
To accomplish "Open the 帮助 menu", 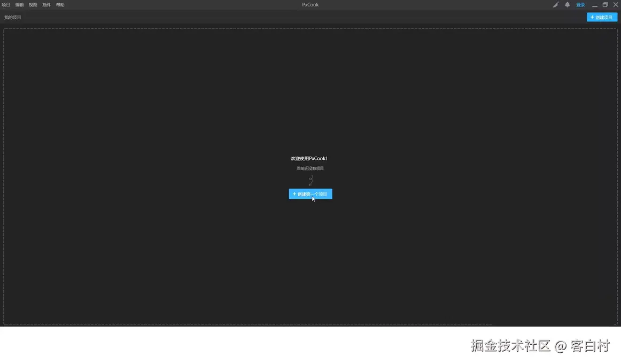I will [x=60, y=5].
